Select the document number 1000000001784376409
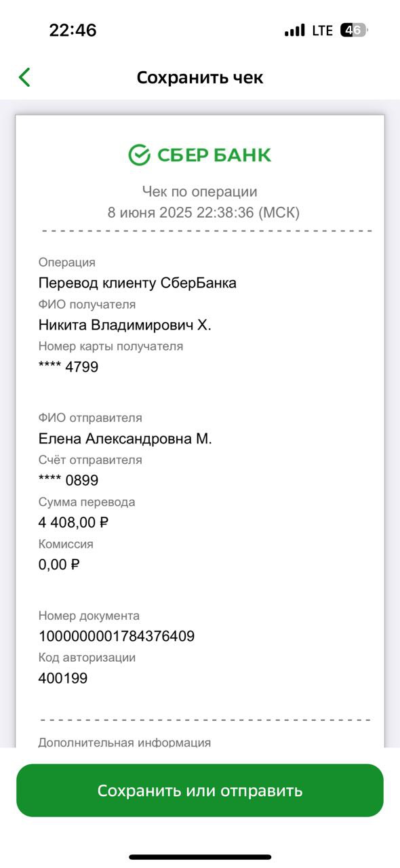 117,636
